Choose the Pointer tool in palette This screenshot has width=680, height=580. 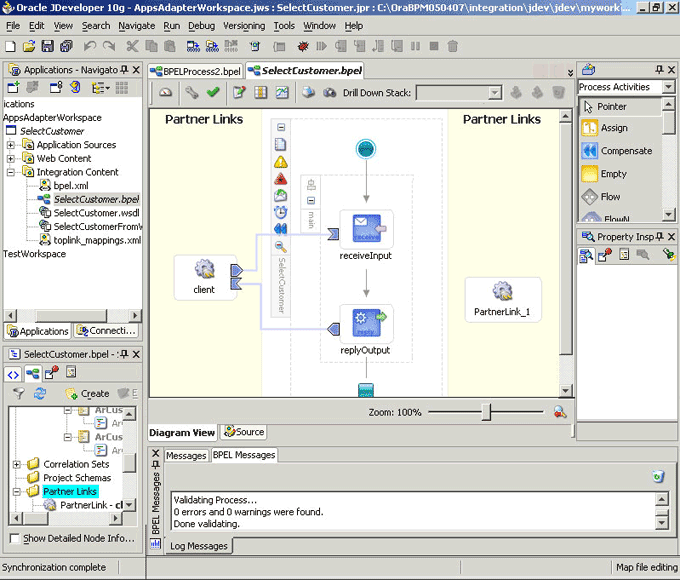tap(620, 106)
